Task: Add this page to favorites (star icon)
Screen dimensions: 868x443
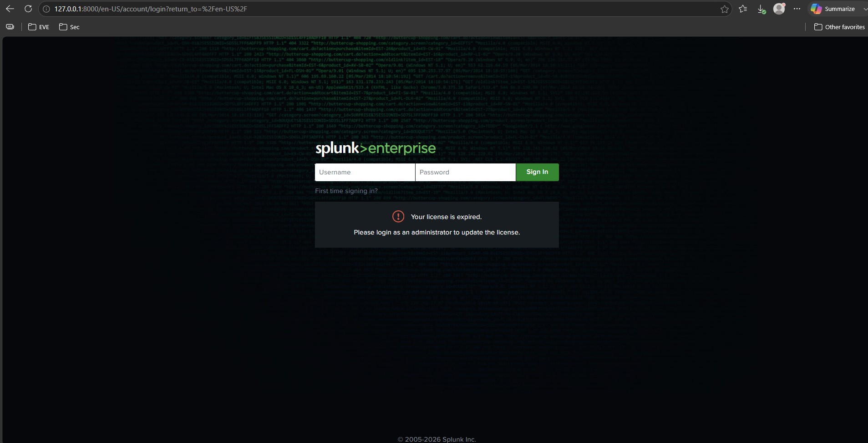Action: tap(725, 9)
